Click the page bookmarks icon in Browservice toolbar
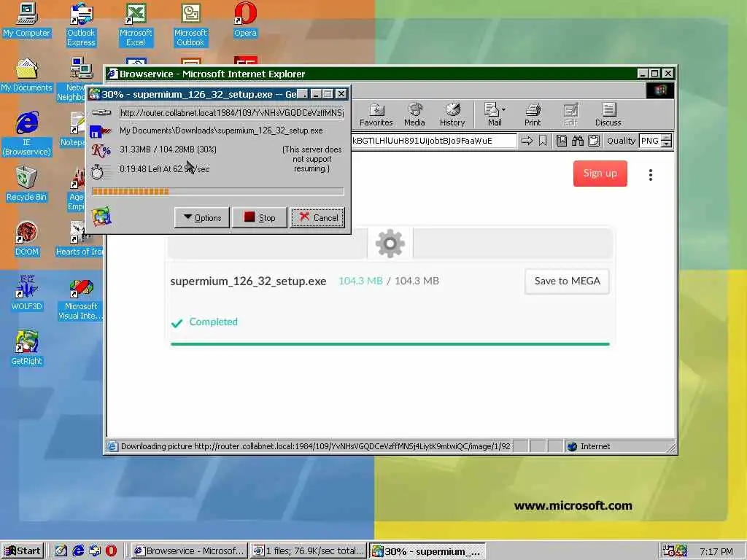Image resolution: width=747 pixels, height=560 pixels. pyautogui.click(x=562, y=141)
